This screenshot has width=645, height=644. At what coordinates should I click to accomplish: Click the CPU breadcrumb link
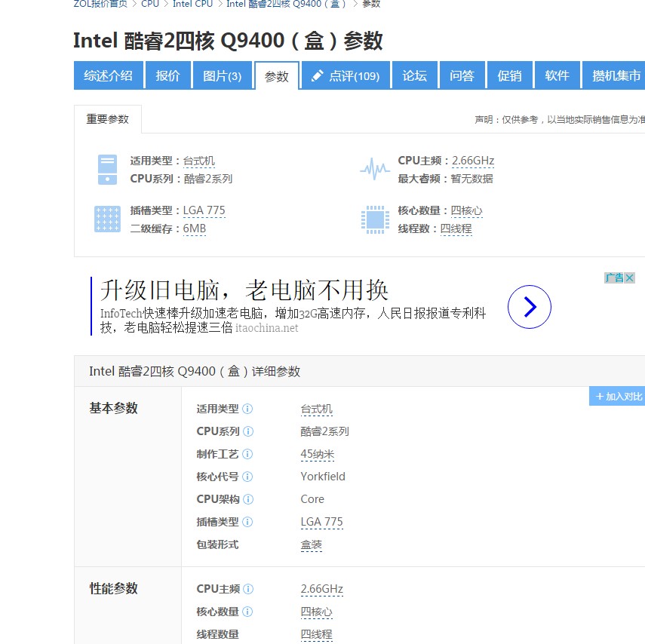point(150,4)
